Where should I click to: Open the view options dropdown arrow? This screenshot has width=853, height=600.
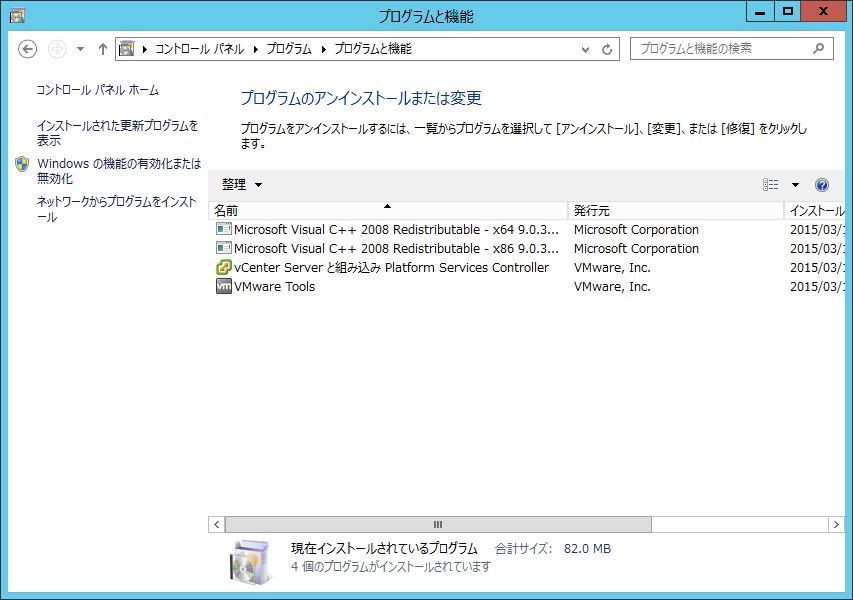coord(795,185)
